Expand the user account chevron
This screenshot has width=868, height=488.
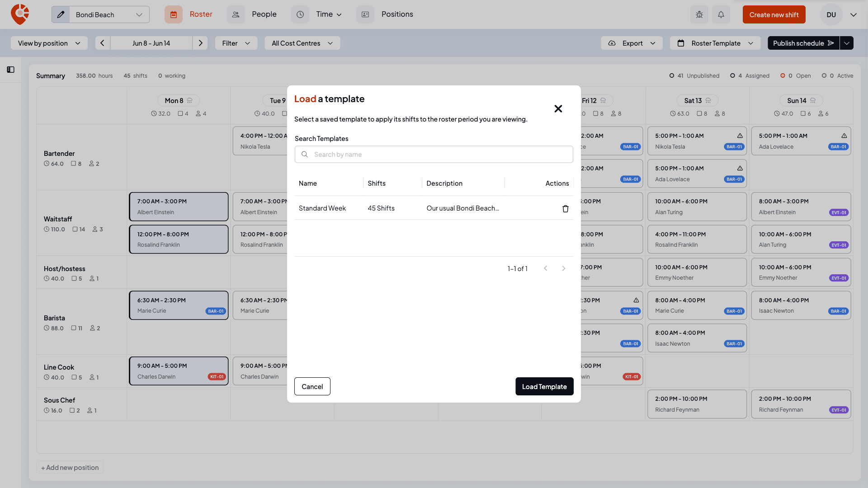coord(853,14)
